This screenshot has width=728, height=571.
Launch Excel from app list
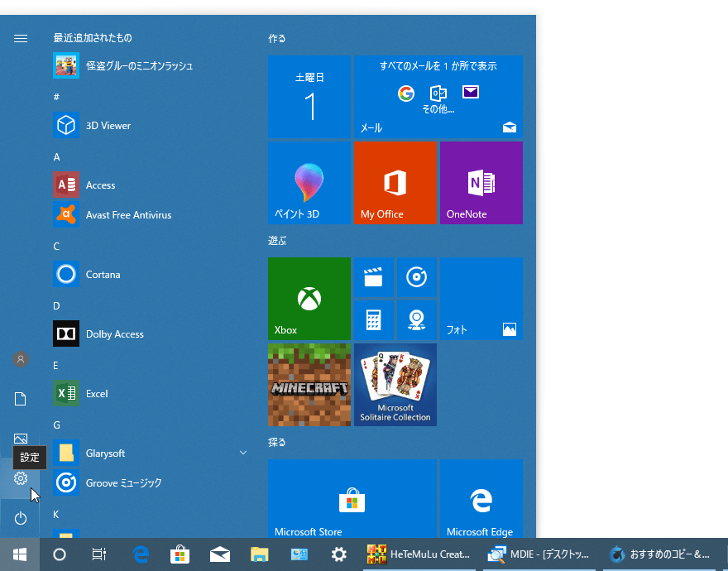tap(150, 393)
